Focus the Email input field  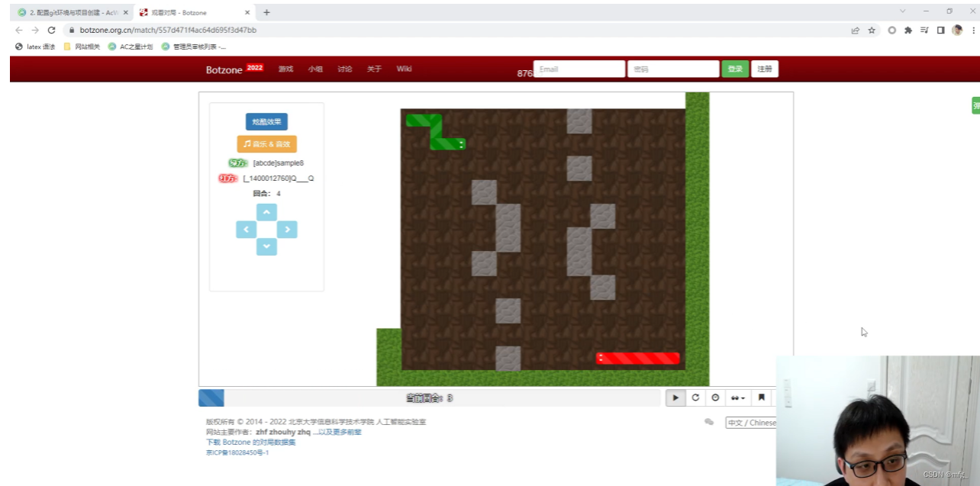(579, 69)
